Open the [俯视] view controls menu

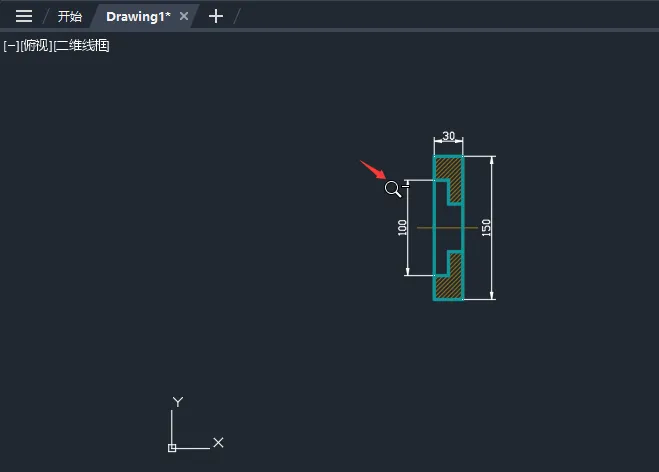37,46
